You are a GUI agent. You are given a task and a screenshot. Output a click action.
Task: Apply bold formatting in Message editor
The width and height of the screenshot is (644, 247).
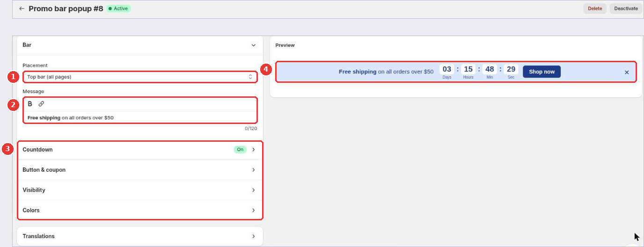(30, 104)
